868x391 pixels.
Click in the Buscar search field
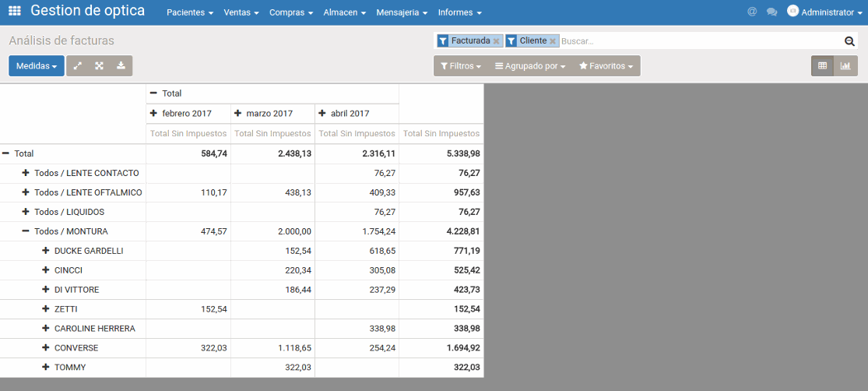[x=699, y=41]
